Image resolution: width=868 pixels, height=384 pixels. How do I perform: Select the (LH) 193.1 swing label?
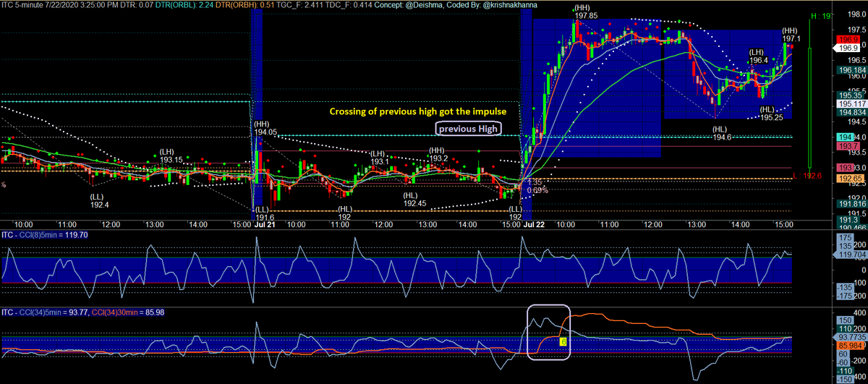click(379, 157)
